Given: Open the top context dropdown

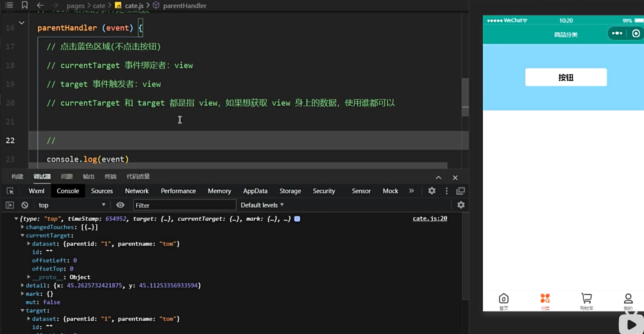Looking at the screenshot, I should 72,205.
